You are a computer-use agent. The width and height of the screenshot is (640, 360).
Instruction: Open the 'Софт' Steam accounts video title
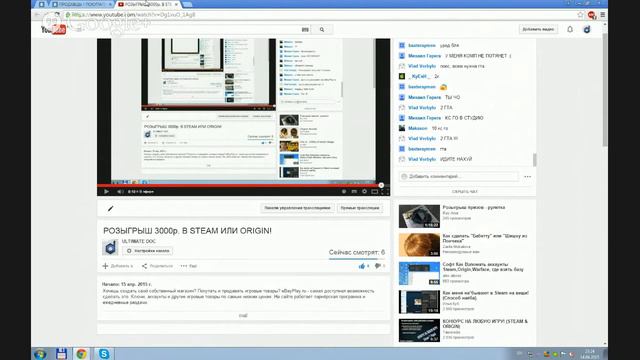[x=483, y=267]
